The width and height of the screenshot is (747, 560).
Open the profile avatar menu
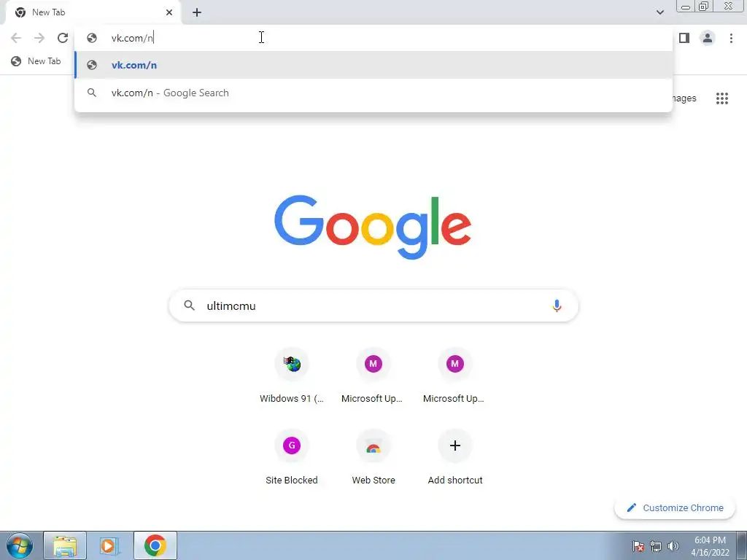click(x=708, y=38)
